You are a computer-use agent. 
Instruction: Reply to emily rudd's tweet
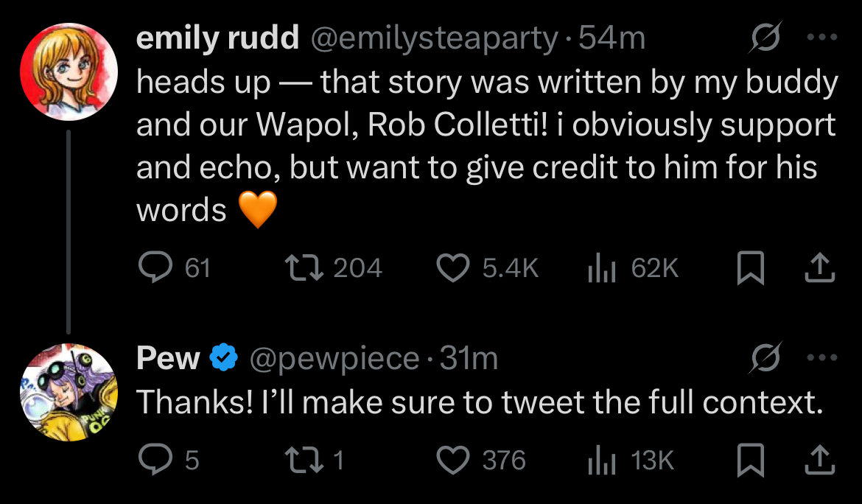[x=155, y=267]
